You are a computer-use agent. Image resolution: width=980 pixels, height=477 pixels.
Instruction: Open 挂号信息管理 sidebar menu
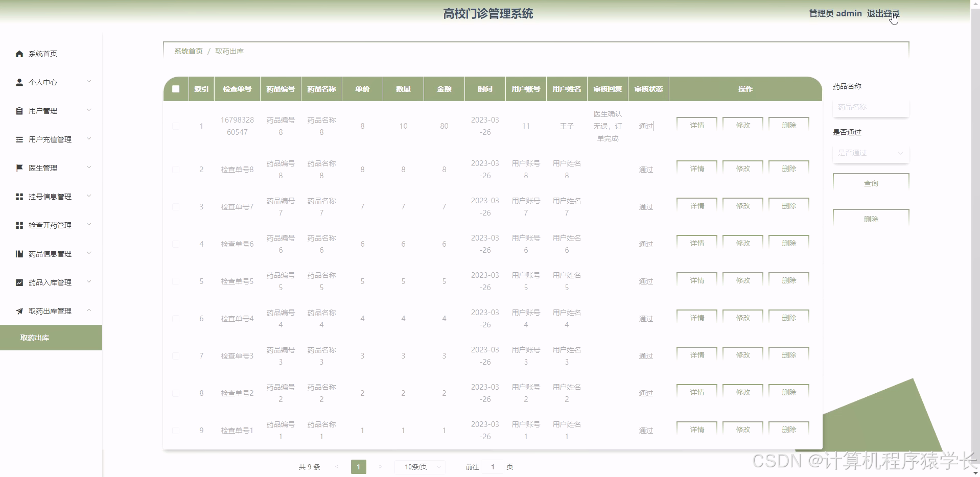[x=50, y=197]
